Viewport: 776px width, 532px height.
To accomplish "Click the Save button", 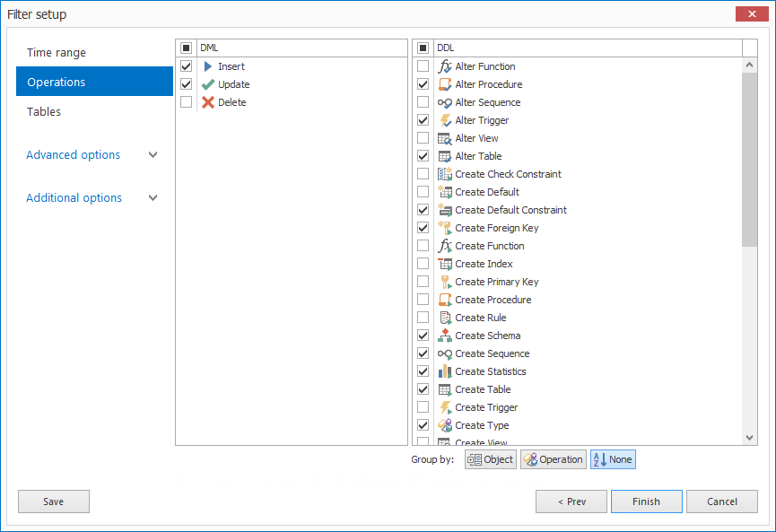I will [x=54, y=501].
